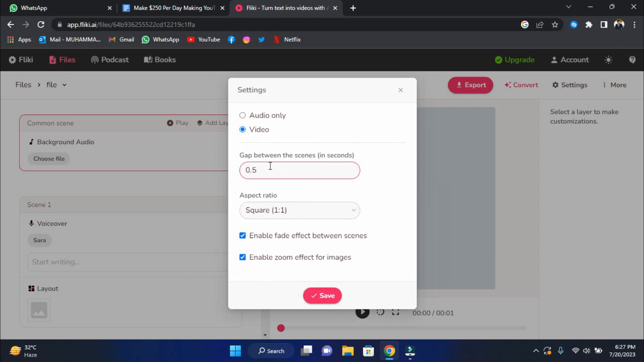Toggle Enable zoom effect for images

[x=243, y=257]
